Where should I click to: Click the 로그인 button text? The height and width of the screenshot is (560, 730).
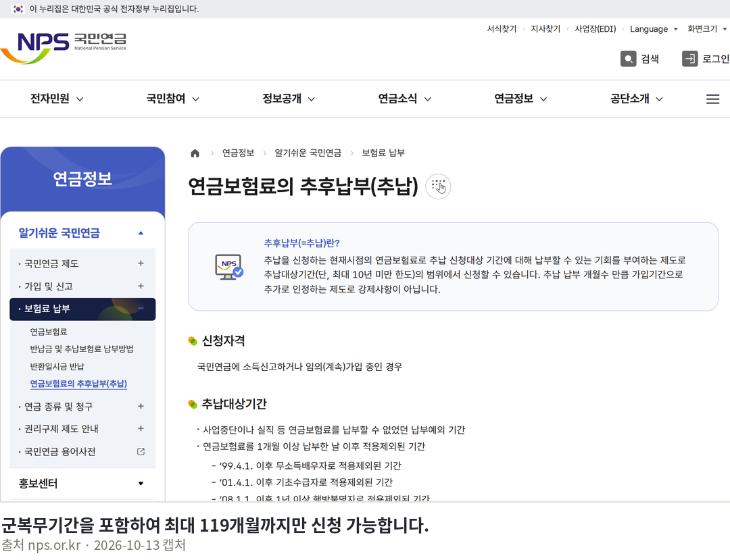[x=716, y=59]
